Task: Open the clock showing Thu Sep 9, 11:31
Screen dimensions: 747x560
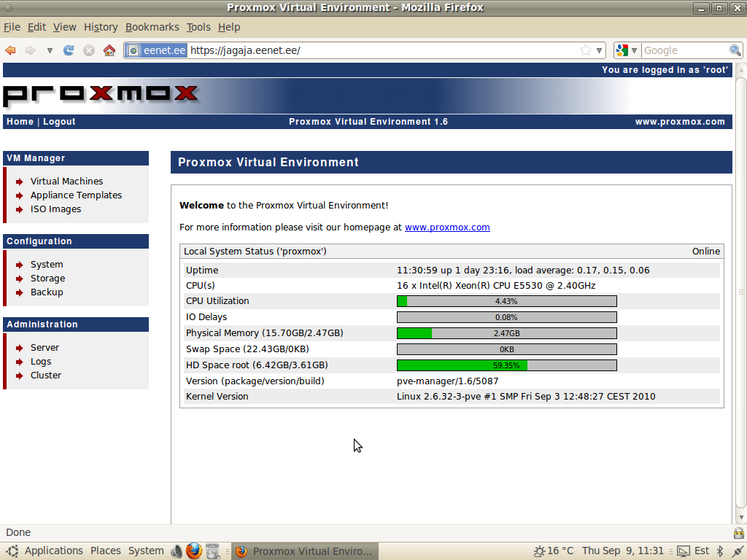Action: coord(623,551)
